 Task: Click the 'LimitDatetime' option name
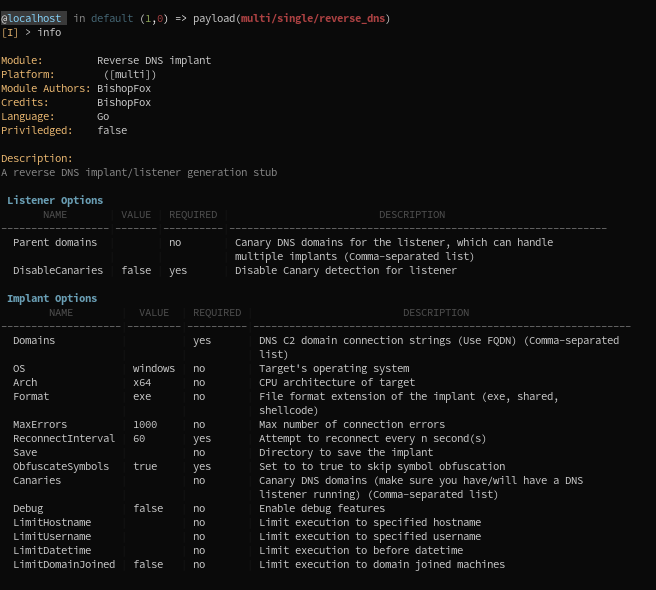[52, 550]
